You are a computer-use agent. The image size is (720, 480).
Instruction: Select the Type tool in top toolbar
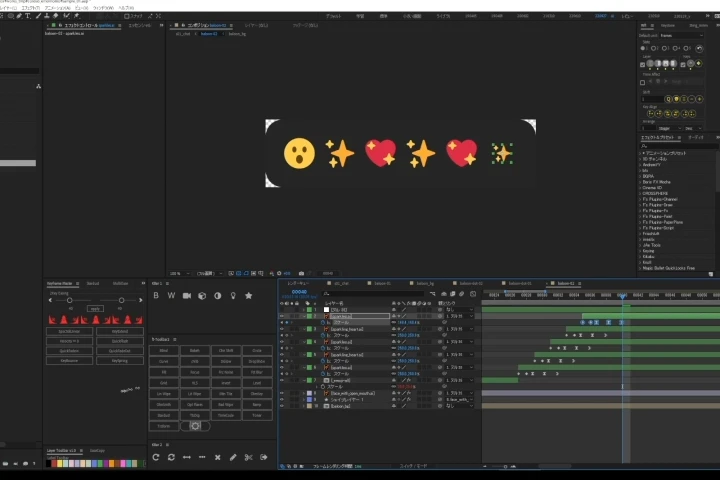click(x=28, y=16)
